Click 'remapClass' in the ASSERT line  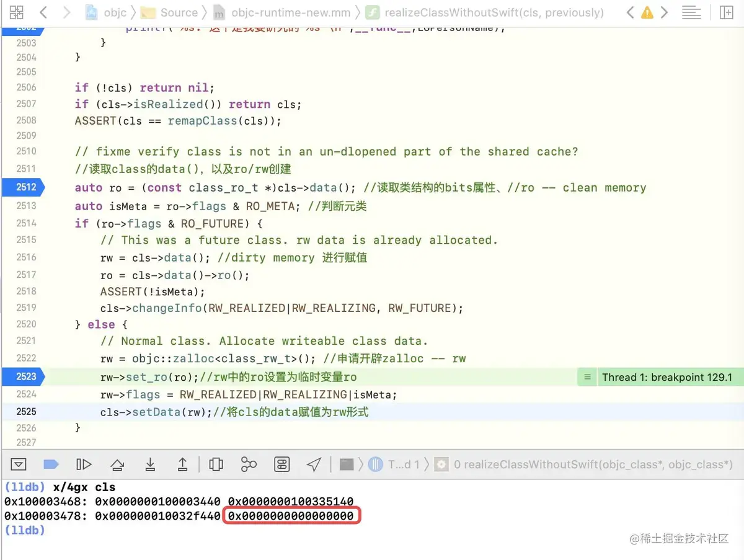pyautogui.click(x=202, y=121)
